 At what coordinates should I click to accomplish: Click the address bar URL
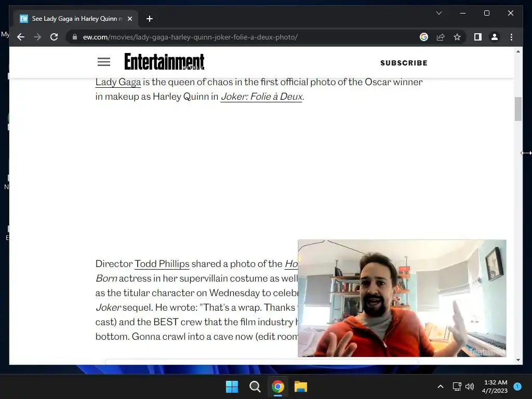[190, 37]
